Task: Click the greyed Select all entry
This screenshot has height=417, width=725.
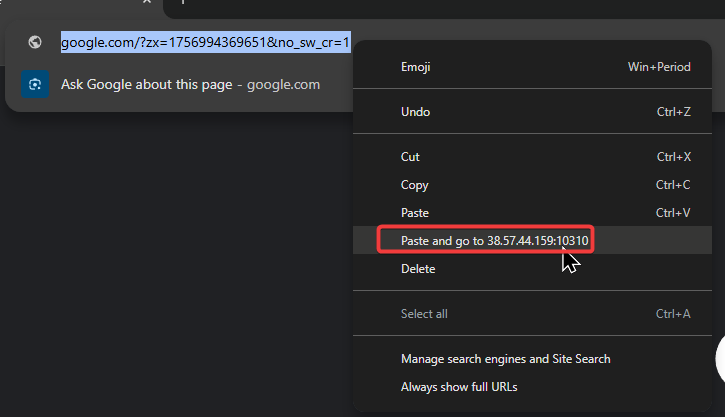Action: coord(532,313)
